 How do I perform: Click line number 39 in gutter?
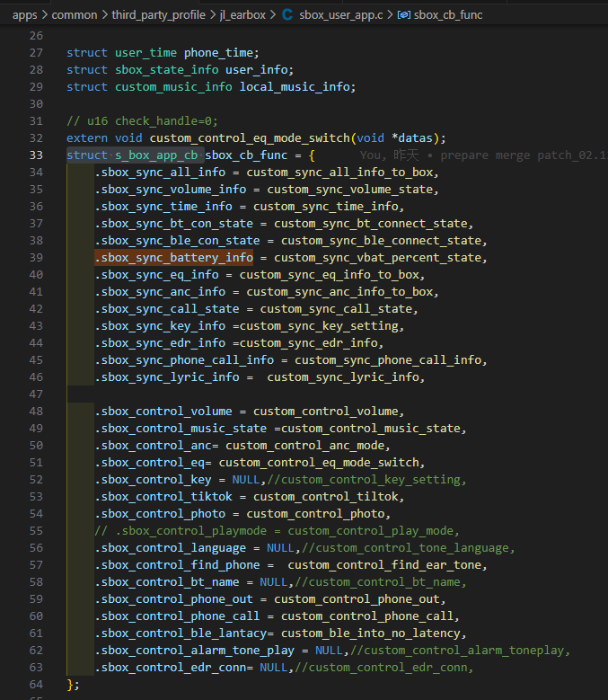coord(36,258)
